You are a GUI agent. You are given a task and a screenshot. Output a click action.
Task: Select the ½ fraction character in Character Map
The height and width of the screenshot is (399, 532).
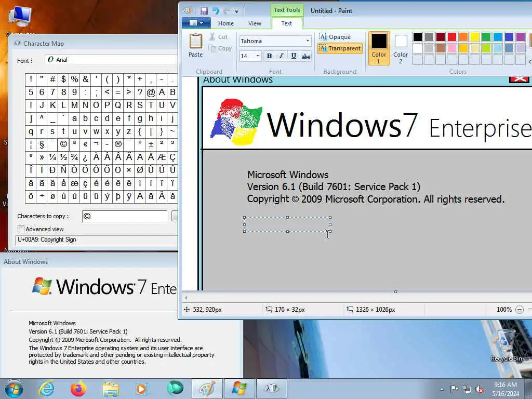63,157
